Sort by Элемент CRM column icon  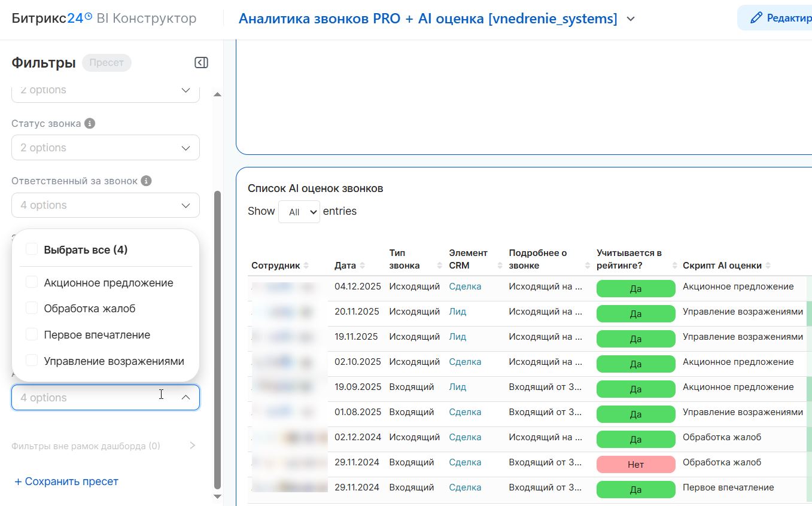point(500,266)
